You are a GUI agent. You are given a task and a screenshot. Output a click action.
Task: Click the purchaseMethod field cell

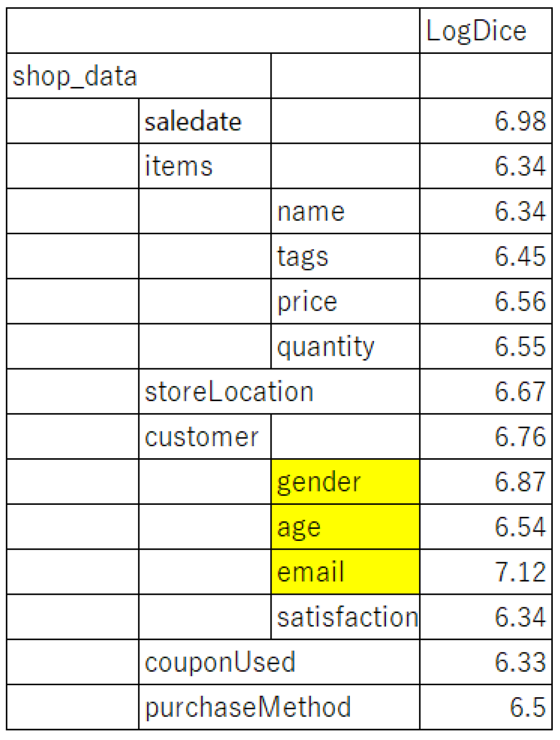[x=248, y=707]
